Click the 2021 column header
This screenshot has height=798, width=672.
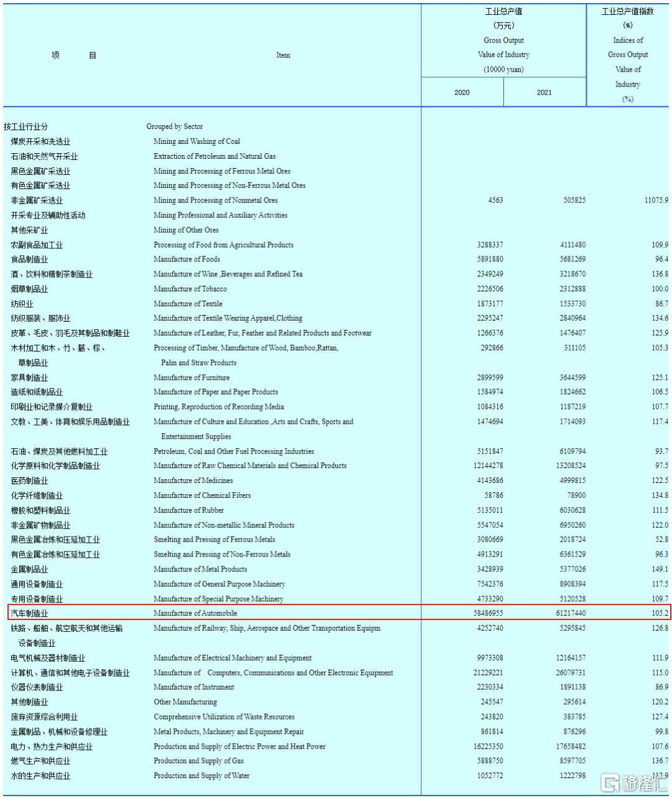point(544,92)
